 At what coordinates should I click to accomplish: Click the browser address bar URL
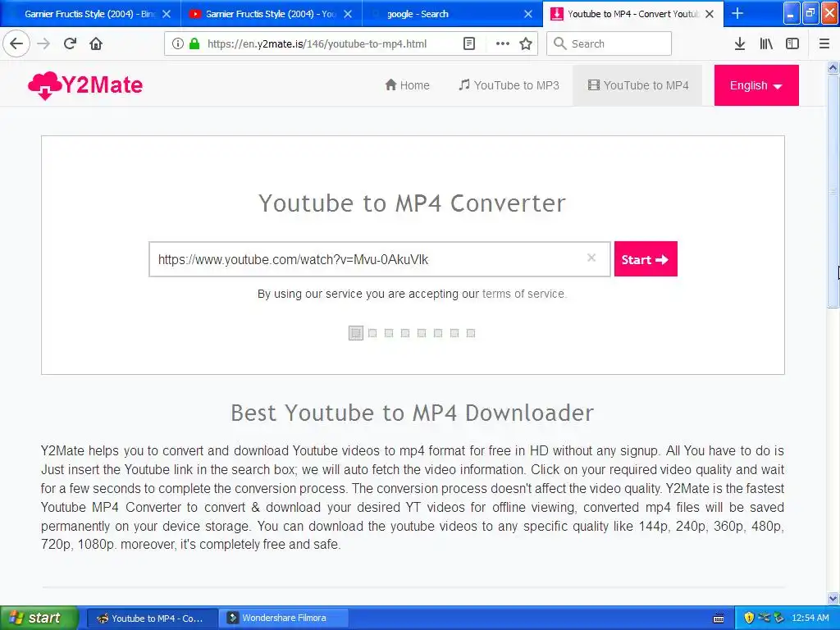coord(317,44)
